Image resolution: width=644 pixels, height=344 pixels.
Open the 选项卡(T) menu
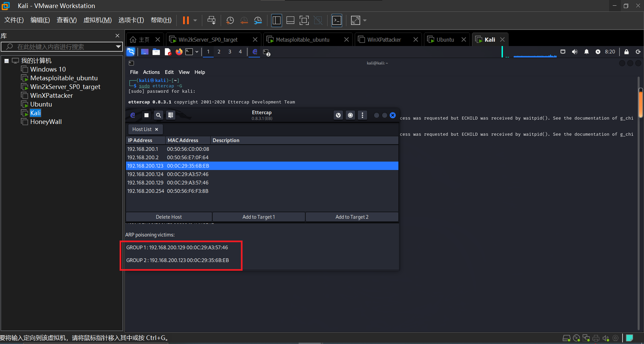(131, 20)
